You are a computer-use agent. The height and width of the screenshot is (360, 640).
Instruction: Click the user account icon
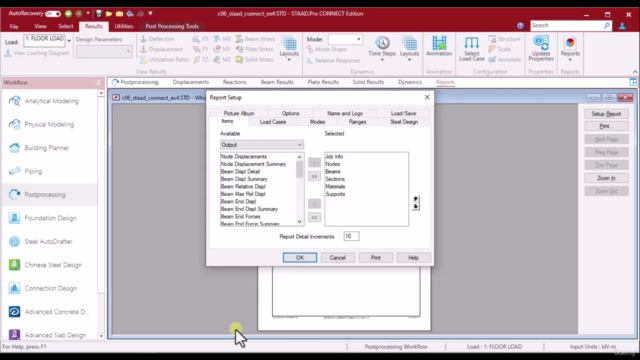pos(622,26)
